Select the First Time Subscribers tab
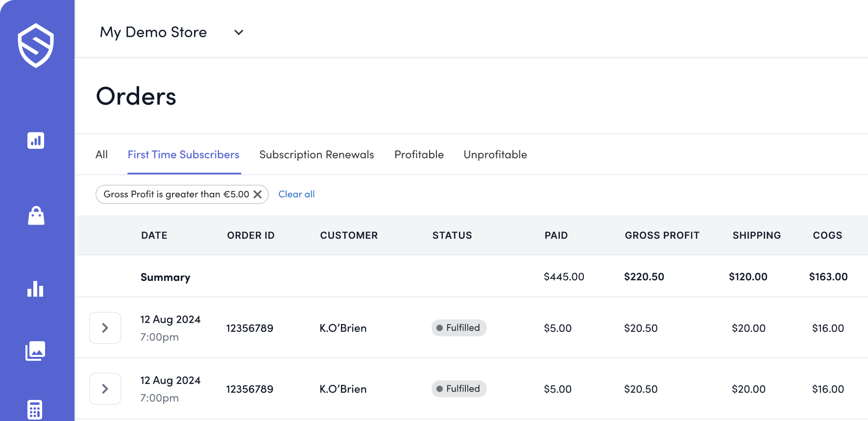The width and height of the screenshot is (868, 421). [x=184, y=155]
